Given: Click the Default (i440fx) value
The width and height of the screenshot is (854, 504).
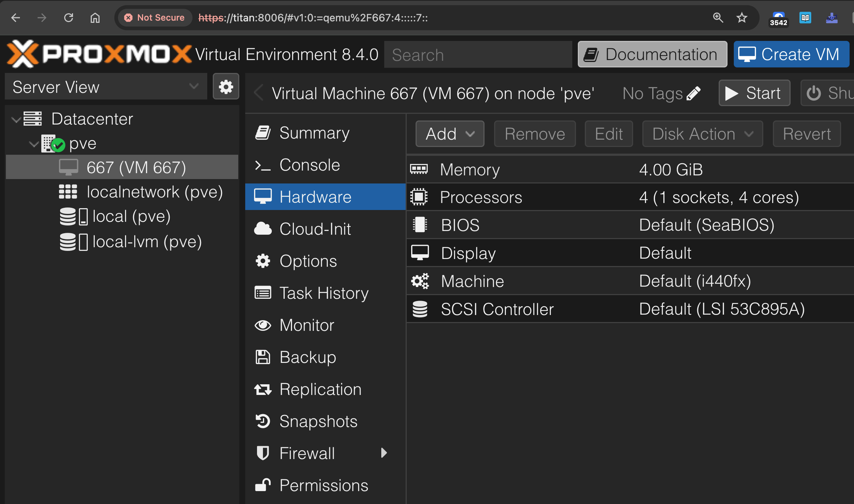Looking at the screenshot, I should coord(695,281).
